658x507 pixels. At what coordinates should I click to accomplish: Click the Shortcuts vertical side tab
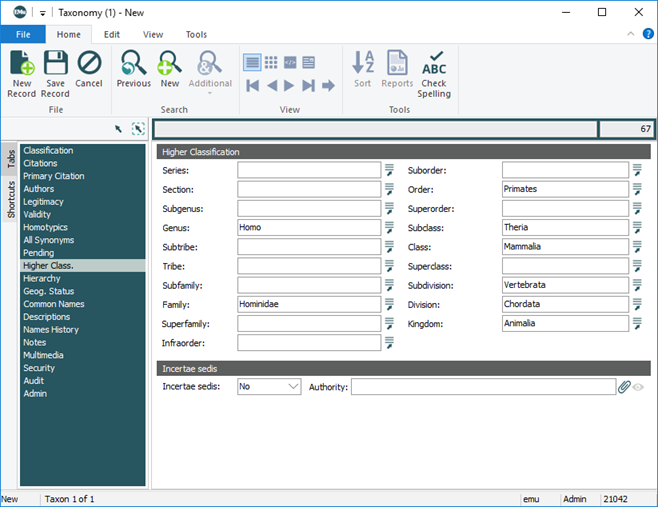click(x=11, y=200)
